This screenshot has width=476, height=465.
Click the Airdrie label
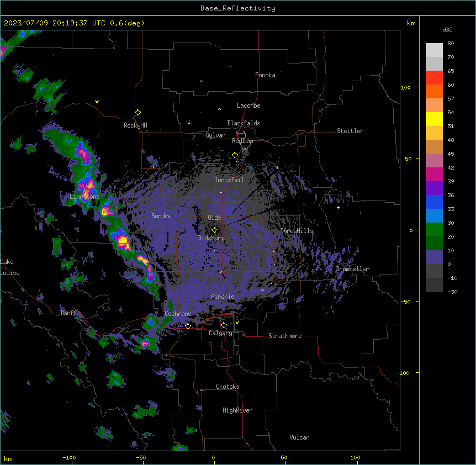point(223,297)
